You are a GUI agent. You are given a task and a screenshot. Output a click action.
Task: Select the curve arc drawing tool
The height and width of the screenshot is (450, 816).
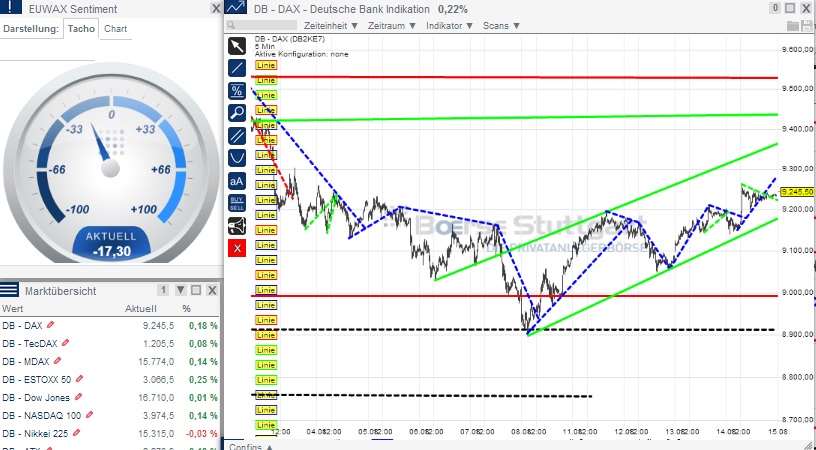click(x=237, y=158)
